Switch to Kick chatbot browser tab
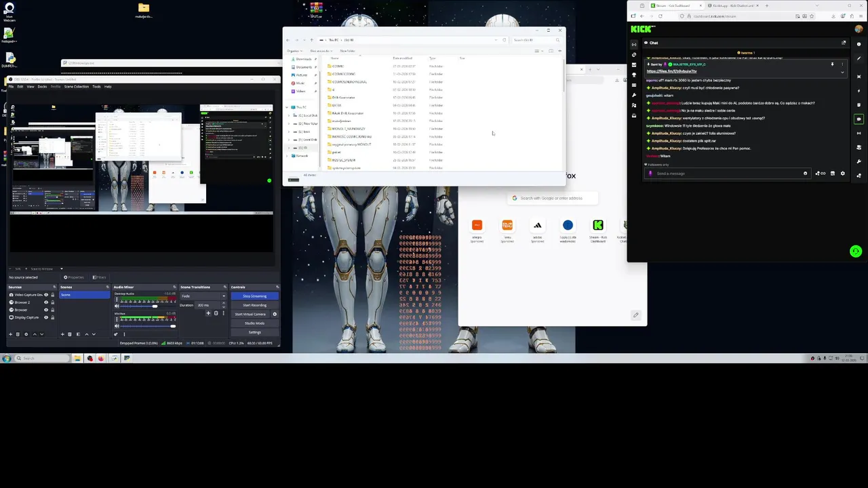 [733, 5]
